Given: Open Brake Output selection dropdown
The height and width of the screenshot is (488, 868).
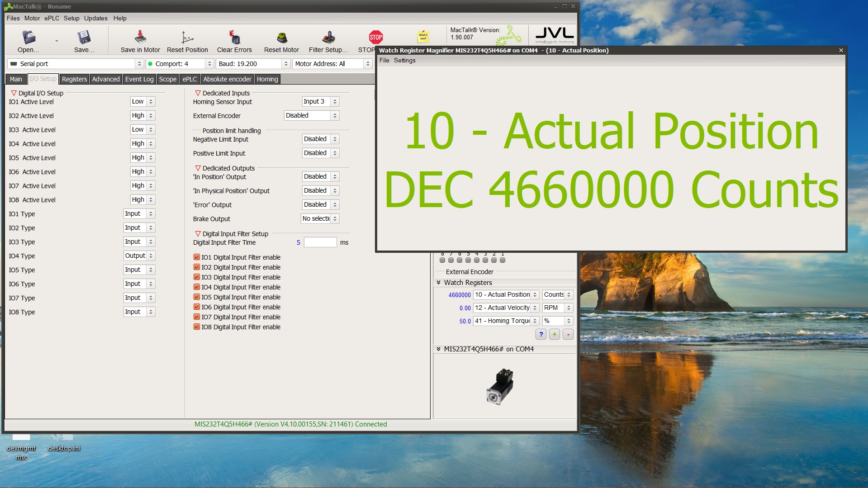Looking at the screenshot, I should pyautogui.click(x=320, y=218).
